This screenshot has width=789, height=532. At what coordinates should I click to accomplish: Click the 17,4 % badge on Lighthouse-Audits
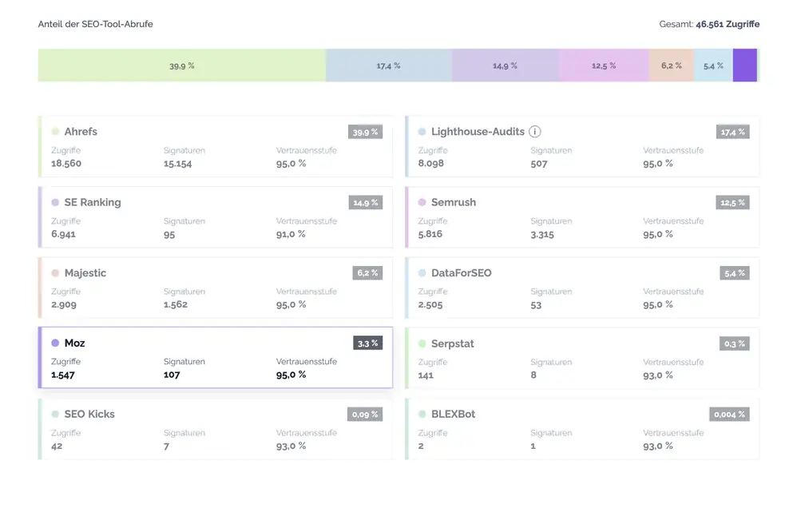pos(732,132)
